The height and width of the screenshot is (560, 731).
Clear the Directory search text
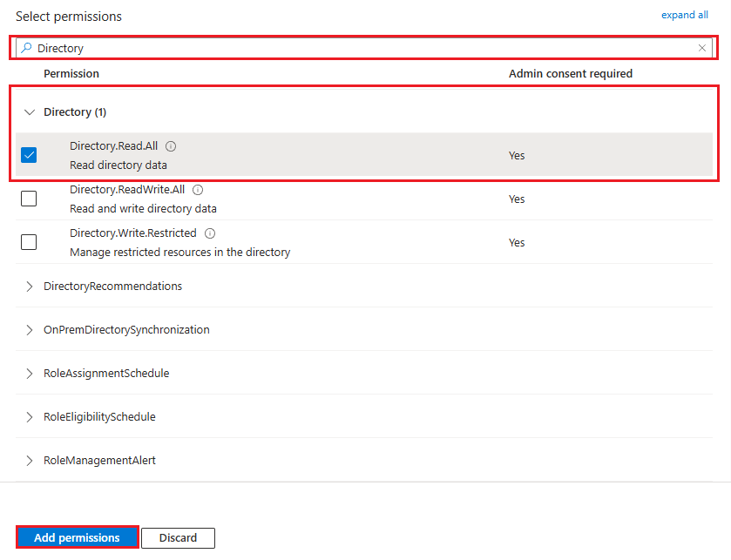pyautogui.click(x=702, y=48)
